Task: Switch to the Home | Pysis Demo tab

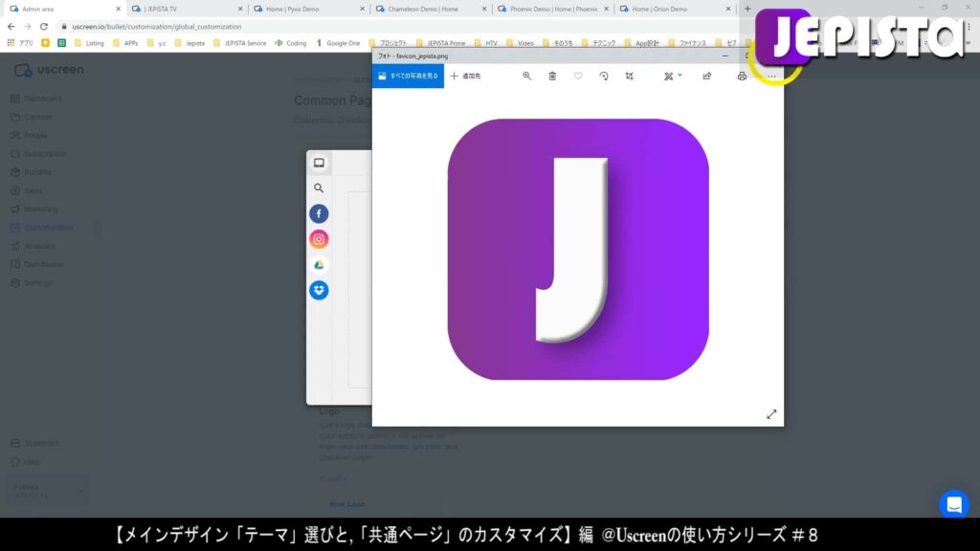Action: coord(309,9)
